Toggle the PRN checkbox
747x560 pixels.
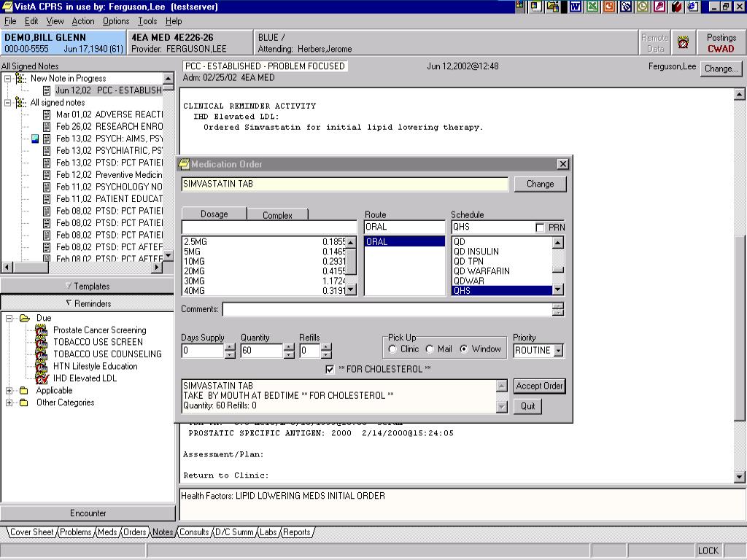[540, 227]
